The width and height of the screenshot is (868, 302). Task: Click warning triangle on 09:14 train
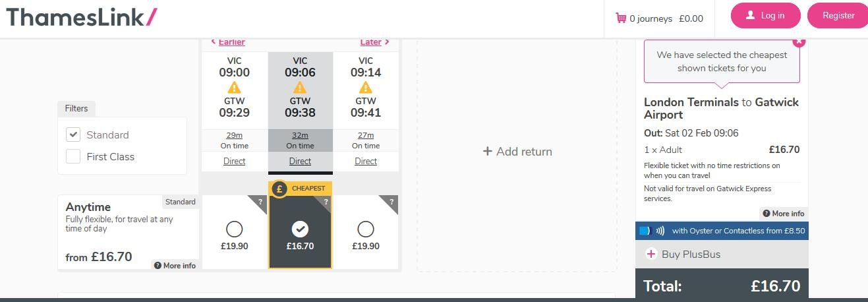[366, 88]
